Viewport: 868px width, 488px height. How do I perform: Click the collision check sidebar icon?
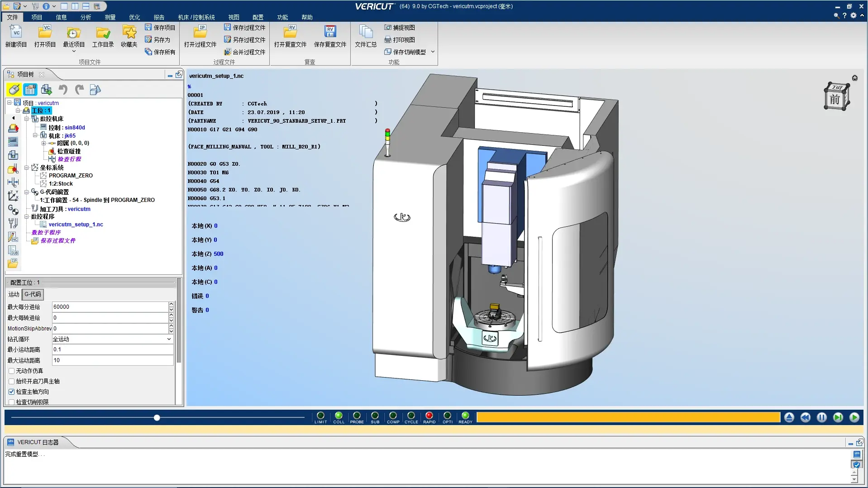pos(13,169)
